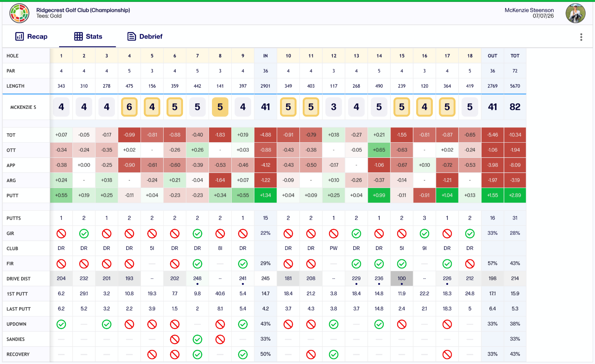Click hole 17 FIR green check icon
This screenshot has width=595, height=364.
[447, 264]
